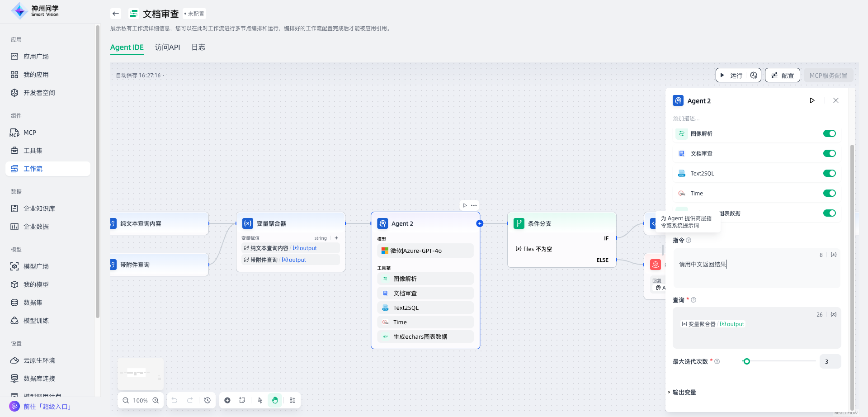Viewport: 868px width, 417px height.
Task: Select the pointer selection tool
Action: tap(260, 400)
